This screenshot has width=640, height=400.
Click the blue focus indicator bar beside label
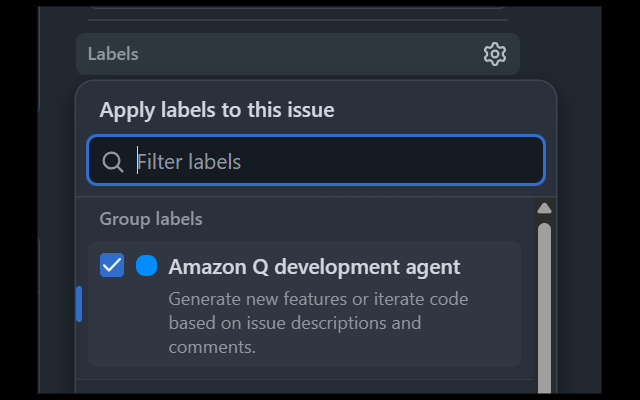(79, 304)
